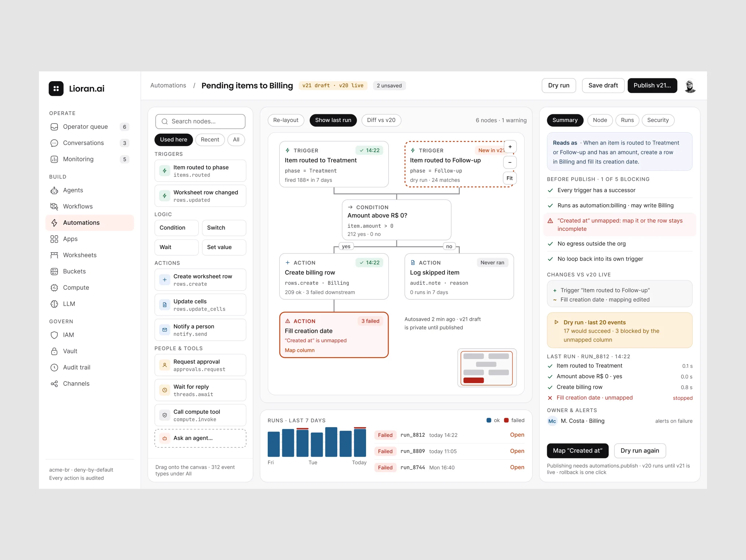Image resolution: width=746 pixels, height=560 pixels.
Task: Click the Monitoring chart icon
Action: coord(54,159)
